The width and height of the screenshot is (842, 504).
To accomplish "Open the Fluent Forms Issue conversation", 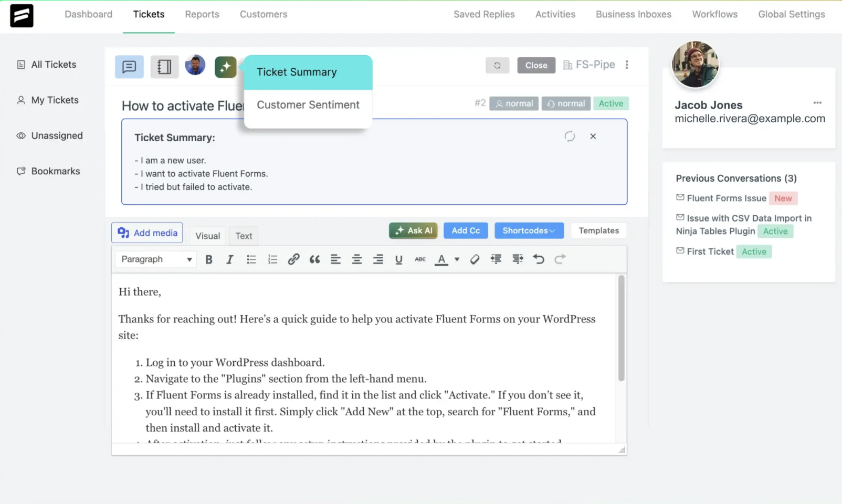I will pos(726,198).
